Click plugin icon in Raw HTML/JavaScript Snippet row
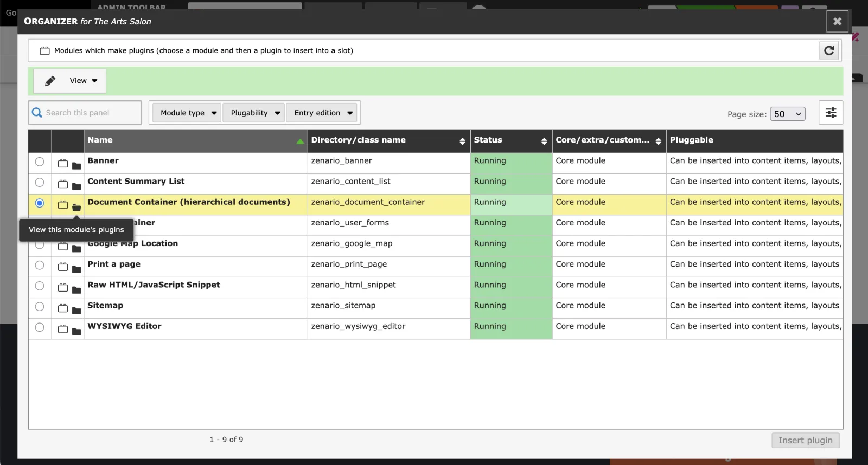The image size is (868, 465). click(63, 287)
